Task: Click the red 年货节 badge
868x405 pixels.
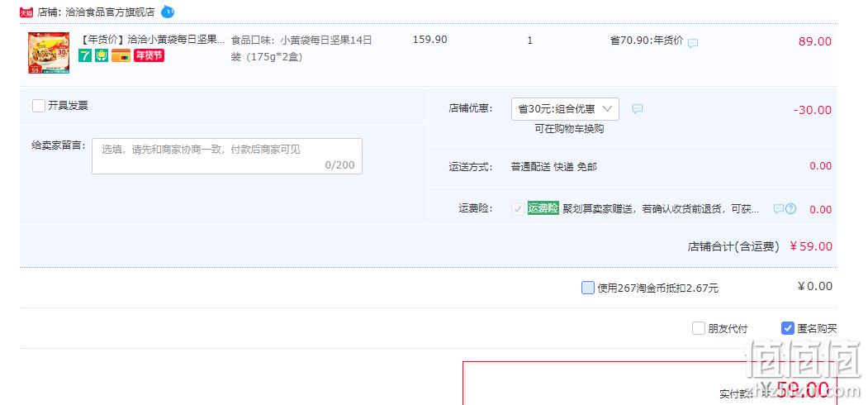Action: click(x=149, y=55)
